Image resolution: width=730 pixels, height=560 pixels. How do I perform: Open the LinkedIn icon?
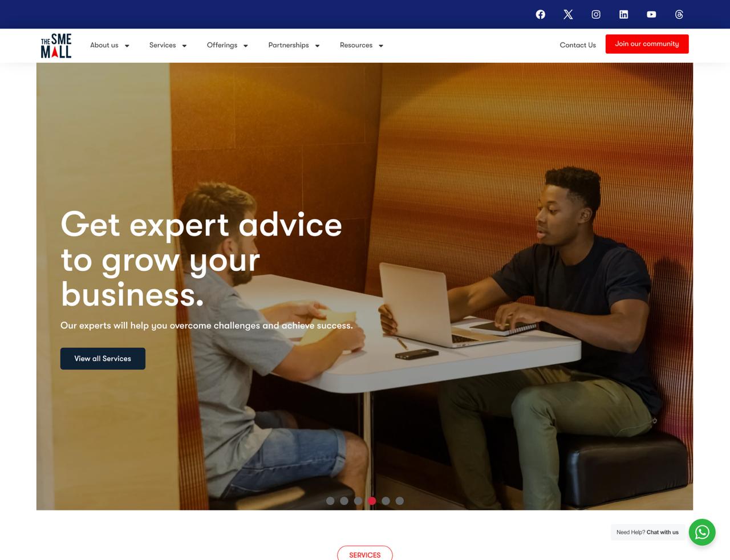(x=623, y=14)
